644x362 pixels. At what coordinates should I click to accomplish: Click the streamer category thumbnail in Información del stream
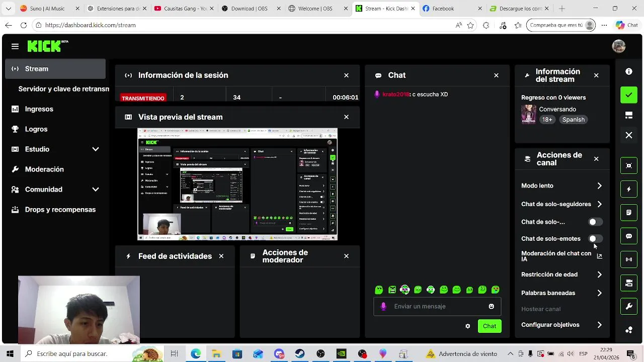[528, 114]
